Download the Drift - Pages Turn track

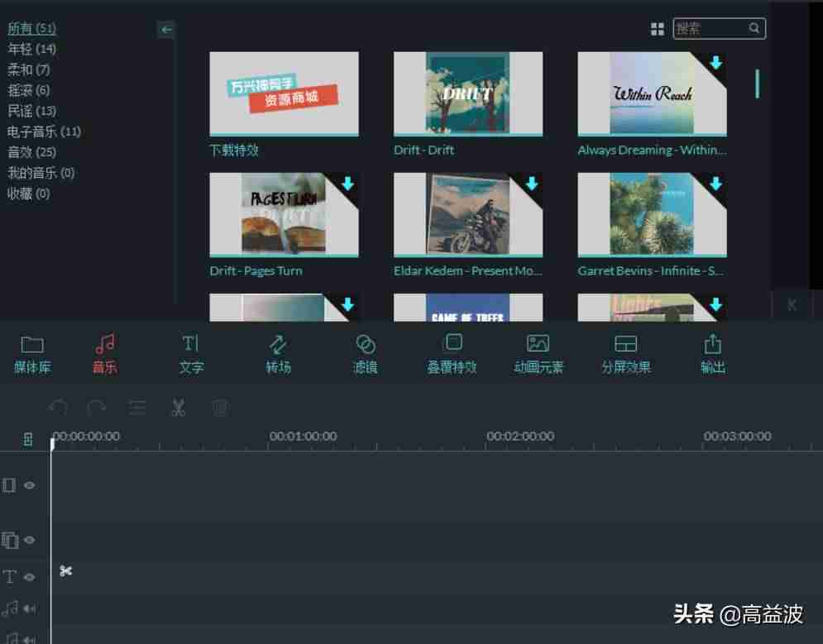(347, 184)
